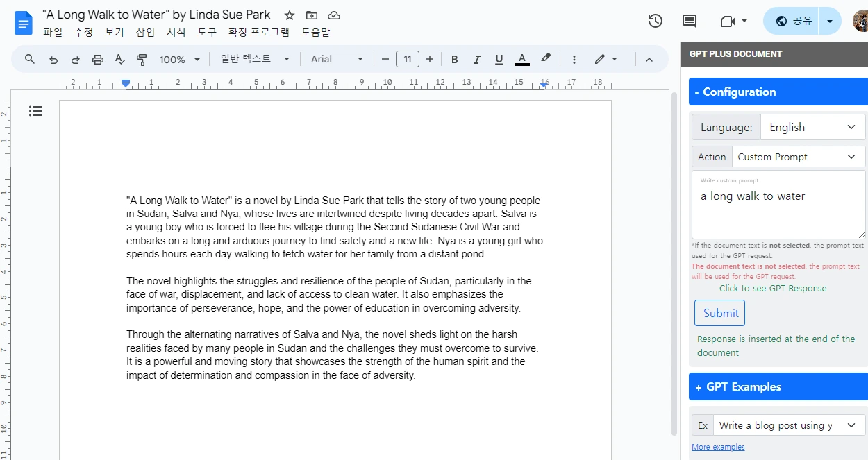Open the 삽입 menu
Screen dimensions: 868x460
[145, 32]
